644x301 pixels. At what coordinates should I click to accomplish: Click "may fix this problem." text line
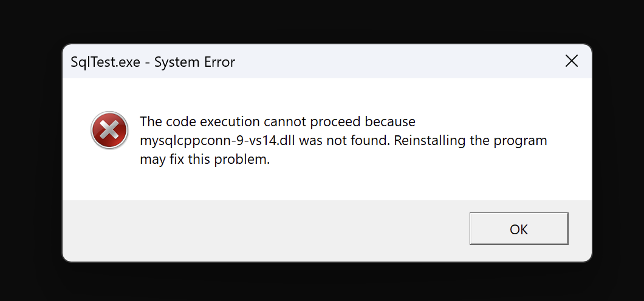tap(204, 160)
